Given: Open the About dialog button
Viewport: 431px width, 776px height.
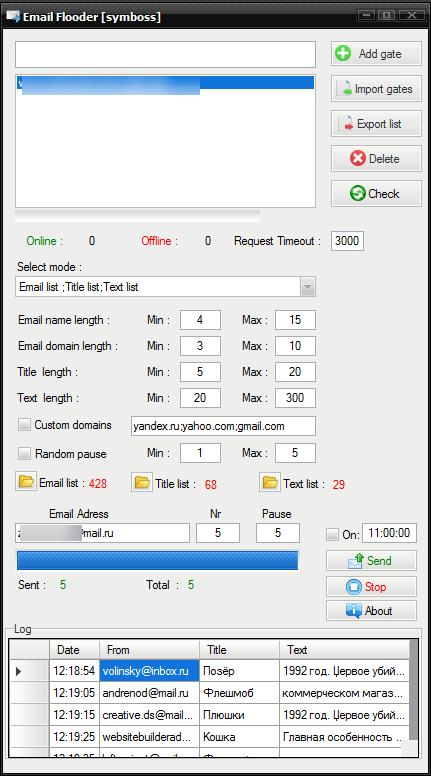Looking at the screenshot, I should [371, 611].
